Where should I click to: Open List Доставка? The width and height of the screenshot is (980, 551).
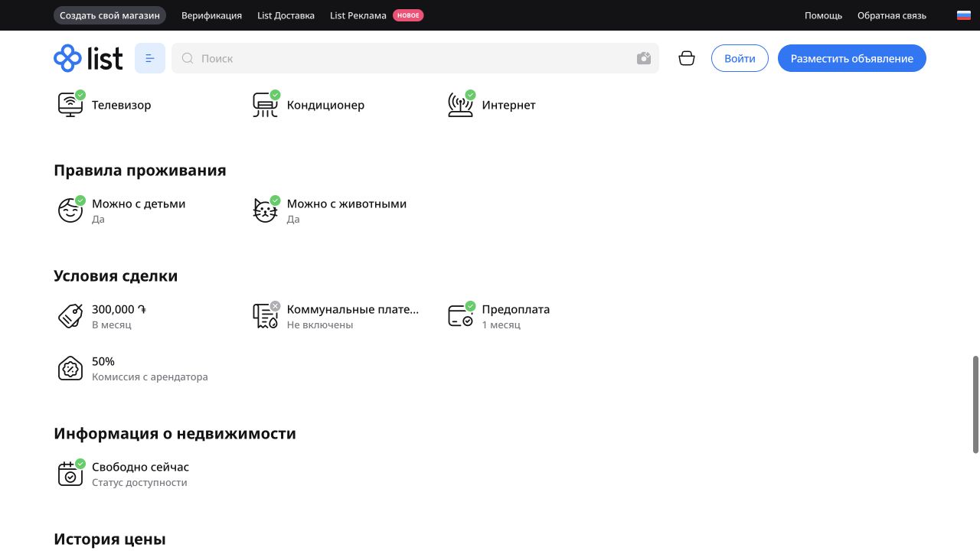[286, 15]
